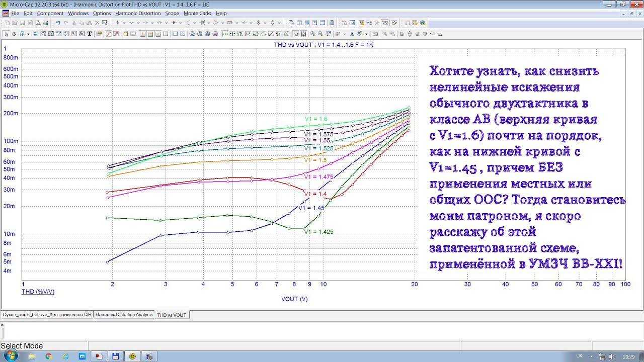
Task: Activate the Text mode T tool
Action: tap(90, 34)
